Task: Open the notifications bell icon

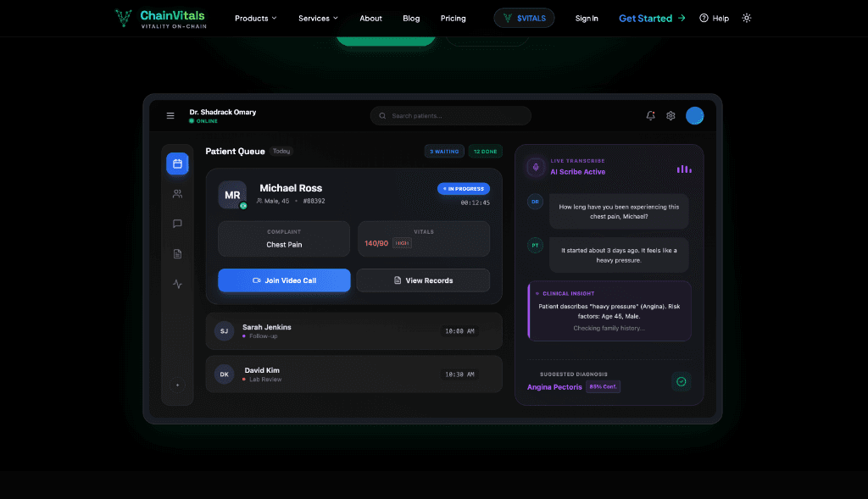Action: coord(650,116)
